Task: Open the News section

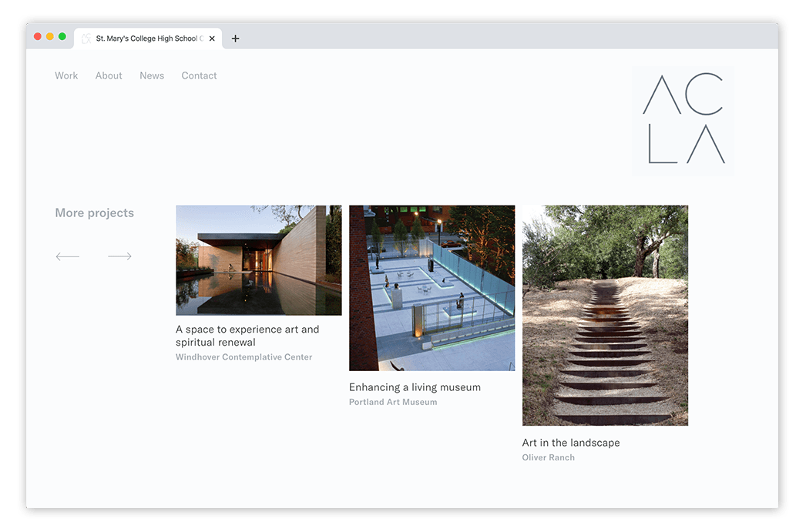Action: point(152,75)
